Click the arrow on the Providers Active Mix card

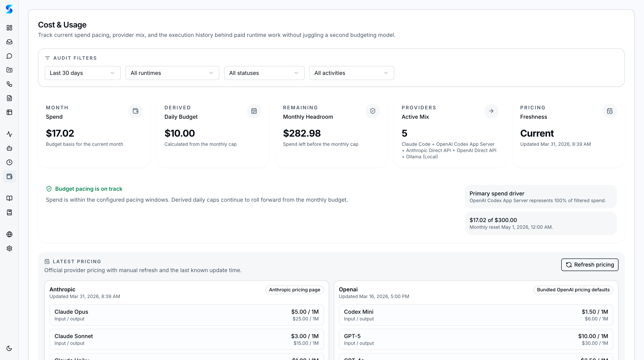click(491, 111)
